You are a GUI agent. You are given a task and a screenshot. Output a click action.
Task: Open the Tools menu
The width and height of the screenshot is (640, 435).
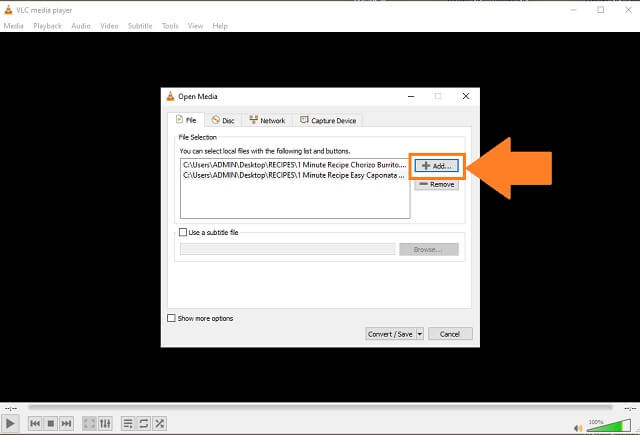click(x=170, y=26)
